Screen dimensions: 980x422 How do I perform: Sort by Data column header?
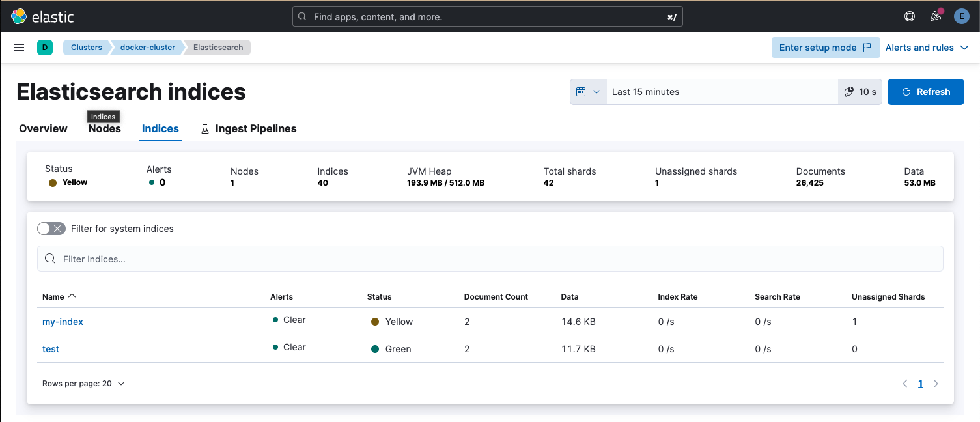[x=570, y=296]
